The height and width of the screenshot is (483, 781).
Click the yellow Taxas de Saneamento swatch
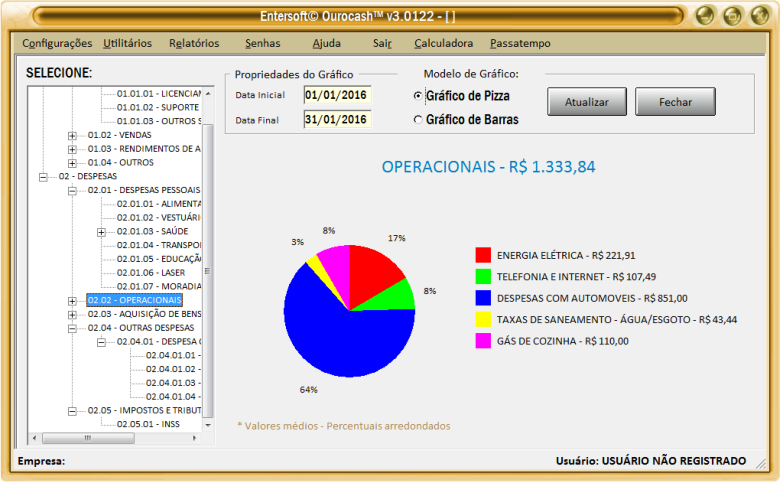tap(483, 319)
